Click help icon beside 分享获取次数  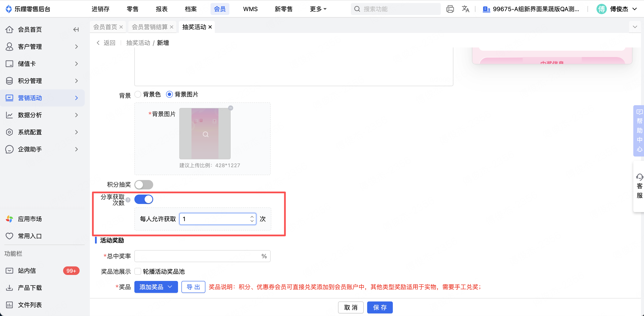(128, 200)
